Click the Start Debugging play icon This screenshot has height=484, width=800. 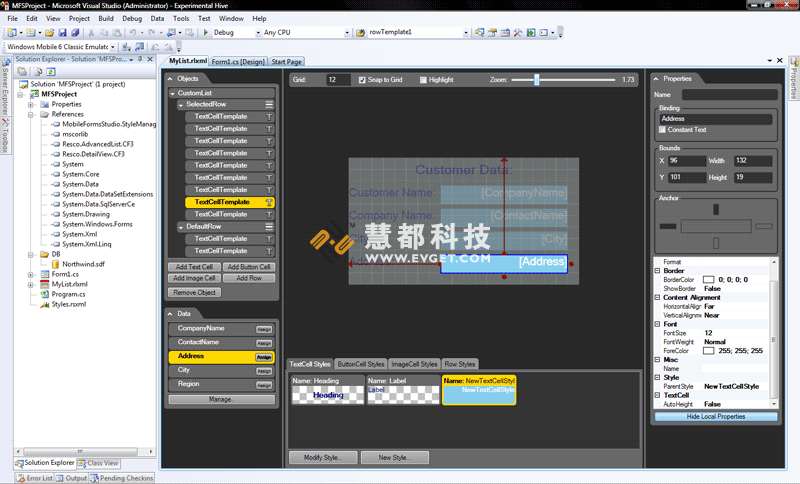(x=206, y=33)
